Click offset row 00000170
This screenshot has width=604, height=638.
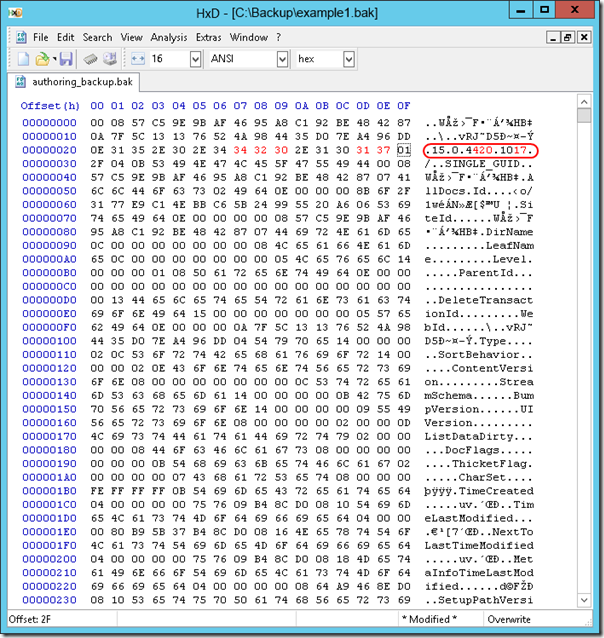(x=49, y=436)
